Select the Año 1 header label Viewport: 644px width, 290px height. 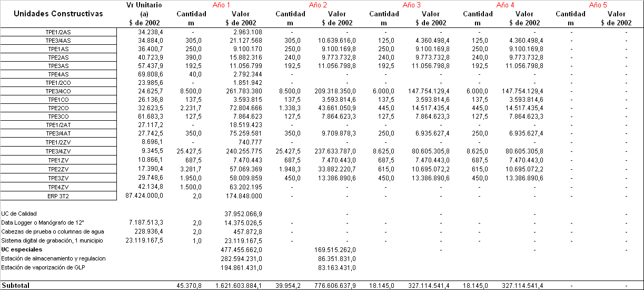coord(222,5)
